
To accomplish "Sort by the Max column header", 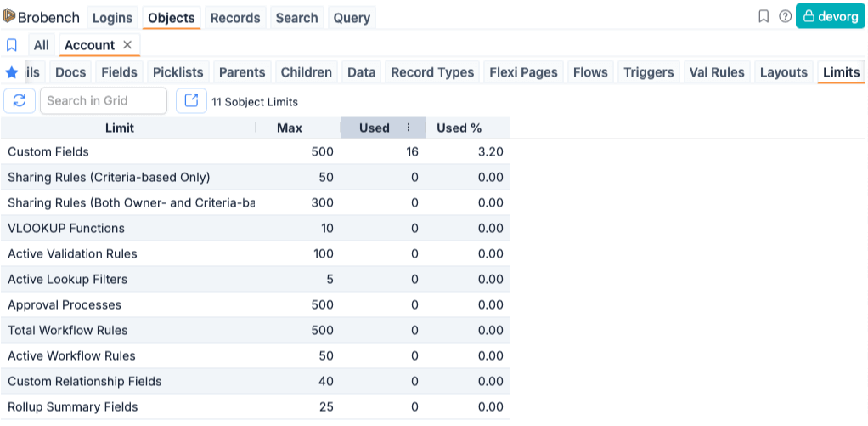I will pyautogui.click(x=290, y=128).
